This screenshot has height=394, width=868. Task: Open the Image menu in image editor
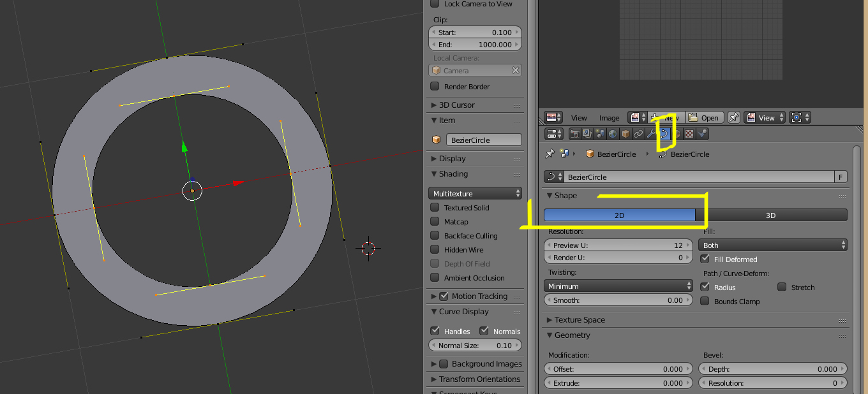point(609,118)
